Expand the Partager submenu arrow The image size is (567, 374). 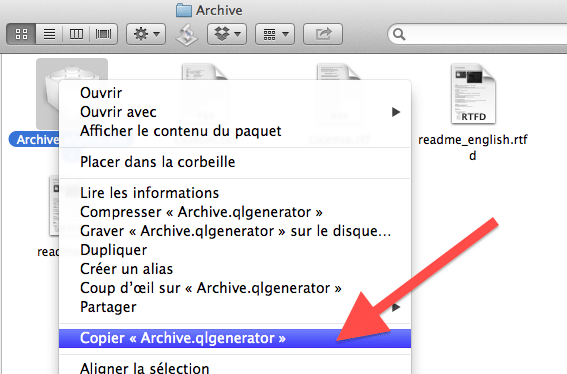click(x=396, y=307)
